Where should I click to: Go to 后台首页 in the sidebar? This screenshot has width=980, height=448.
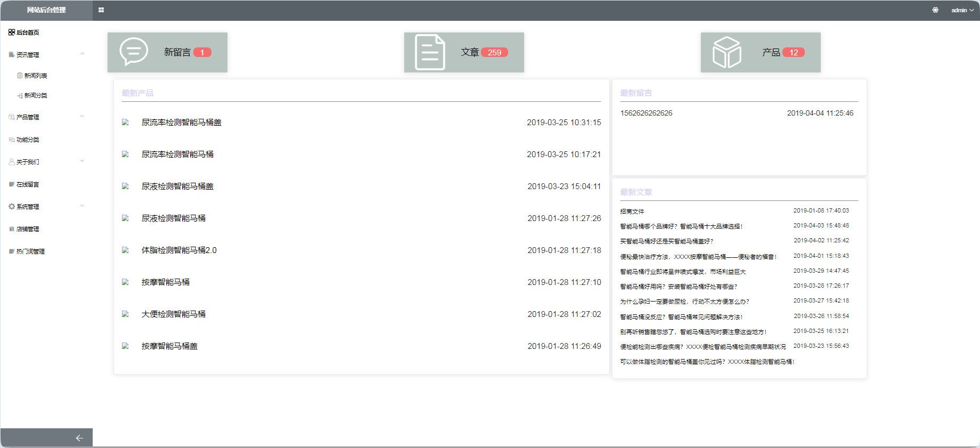[24, 32]
